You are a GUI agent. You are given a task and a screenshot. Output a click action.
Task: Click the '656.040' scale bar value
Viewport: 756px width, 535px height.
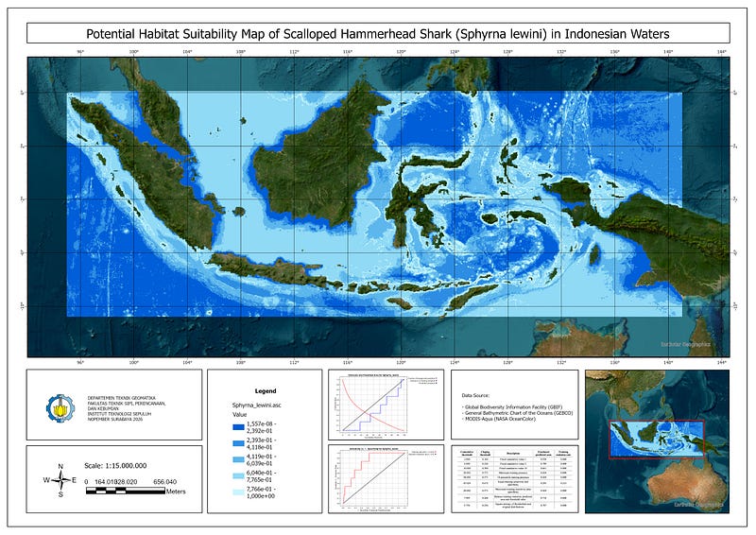coord(164,482)
